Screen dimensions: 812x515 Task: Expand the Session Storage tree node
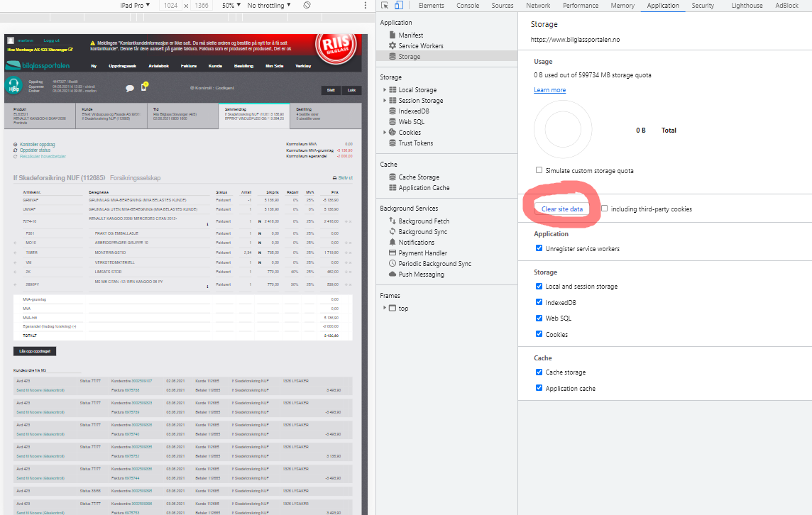coord(385,101)
